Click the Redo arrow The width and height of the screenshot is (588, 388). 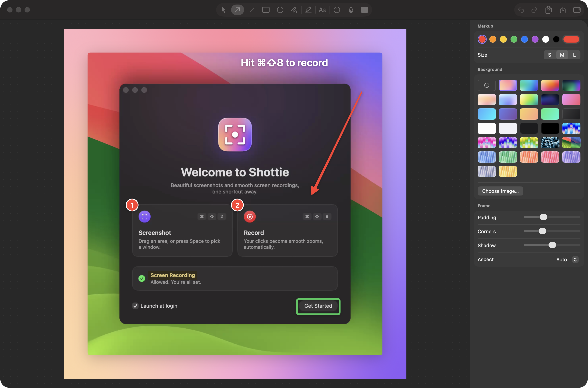[x=535, y=10]
